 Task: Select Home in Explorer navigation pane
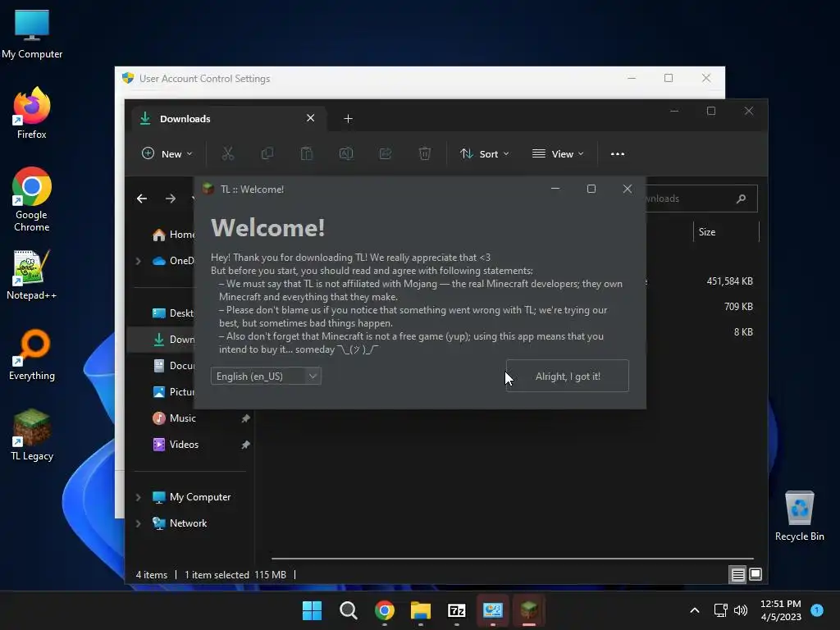pyautogui.click(x=173, y=235)
